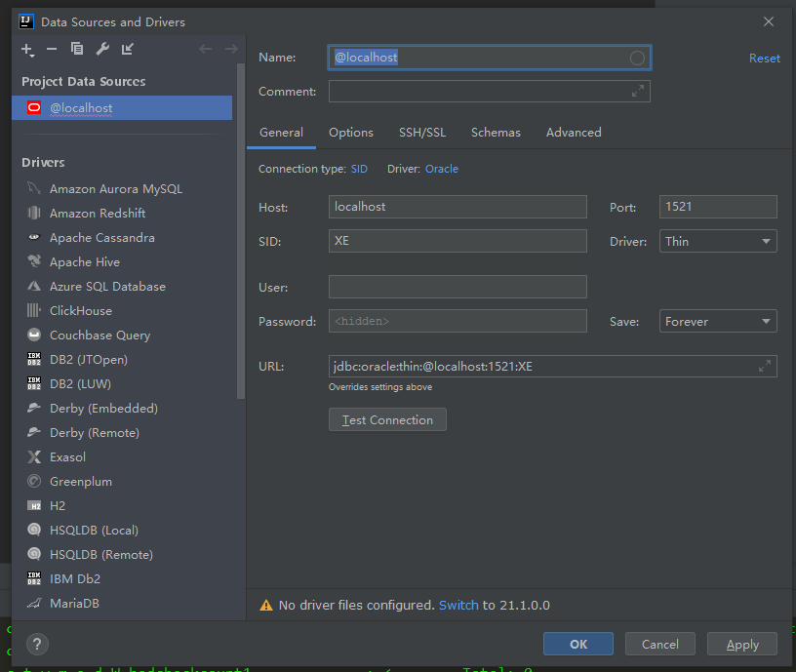Expand the URL field editor

765,367
